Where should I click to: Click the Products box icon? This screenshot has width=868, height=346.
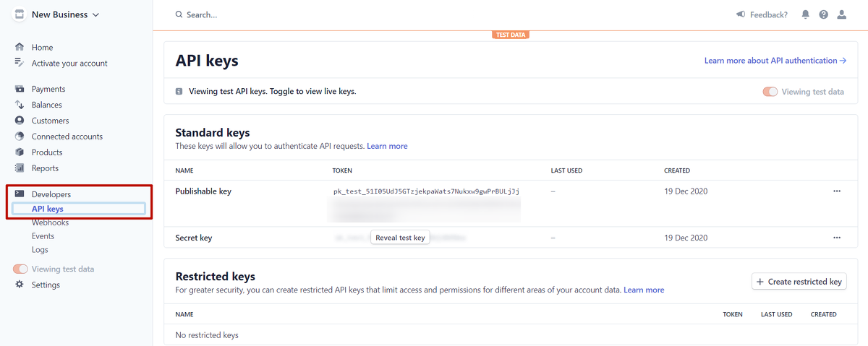(x=20, y=152)
